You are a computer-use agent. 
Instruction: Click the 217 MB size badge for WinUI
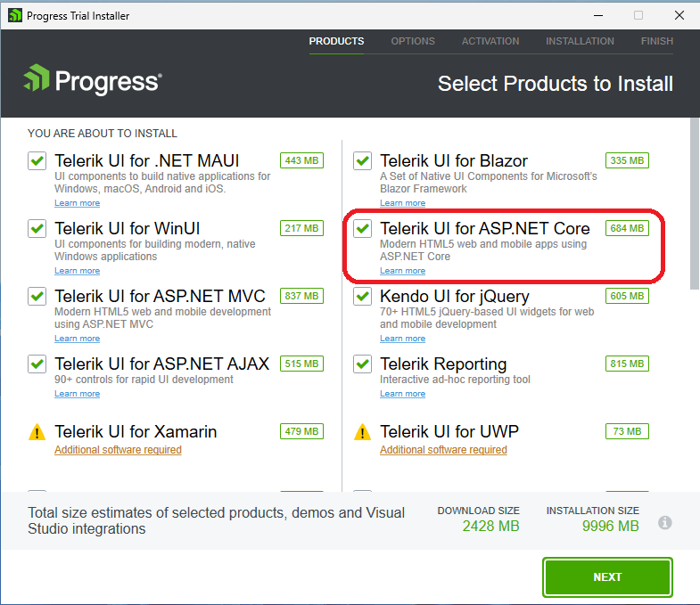point(301,228)
